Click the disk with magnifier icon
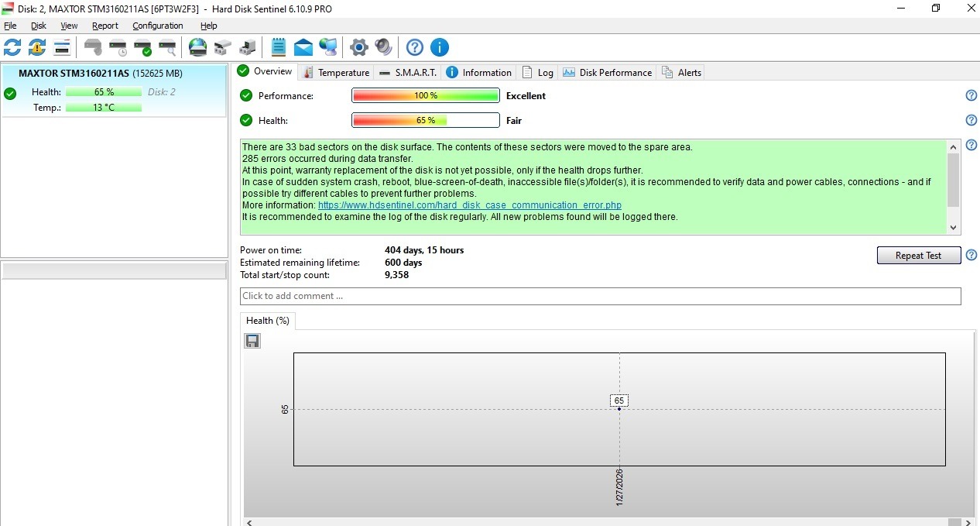 click(167, 47)
